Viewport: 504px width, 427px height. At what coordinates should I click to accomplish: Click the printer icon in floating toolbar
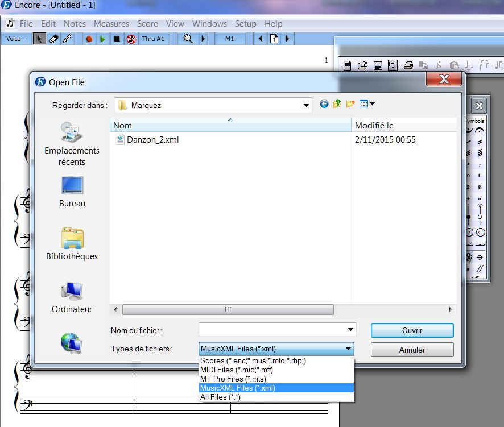[x=407, y=65]
